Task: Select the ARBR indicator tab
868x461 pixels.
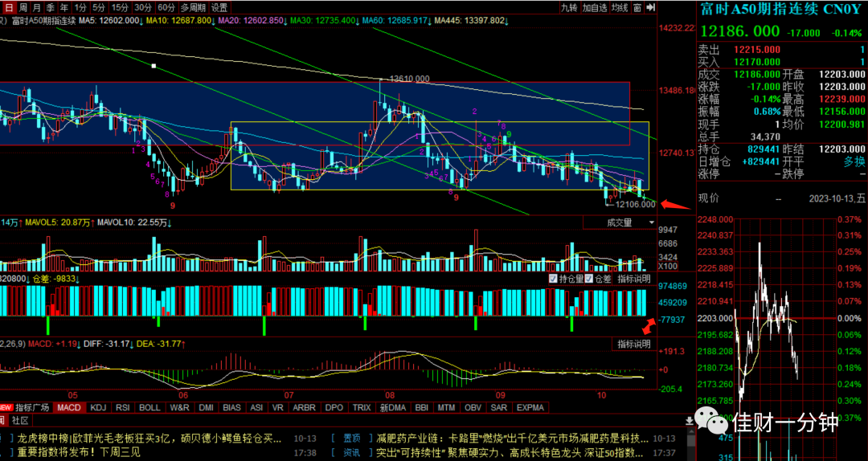Action: (304, 407)
